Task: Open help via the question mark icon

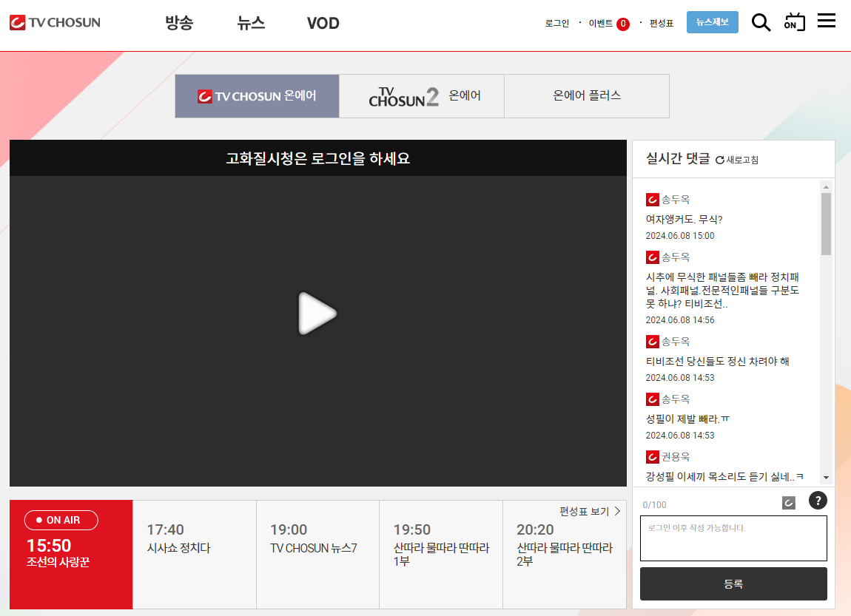Action: click(x=818, y=501)
